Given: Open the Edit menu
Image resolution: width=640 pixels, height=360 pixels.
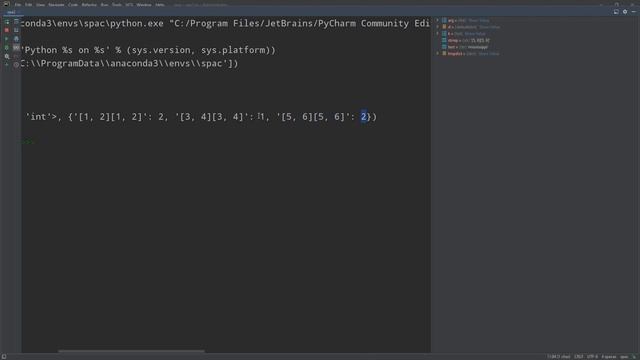Looking at the screenshot, I should 29,5.
